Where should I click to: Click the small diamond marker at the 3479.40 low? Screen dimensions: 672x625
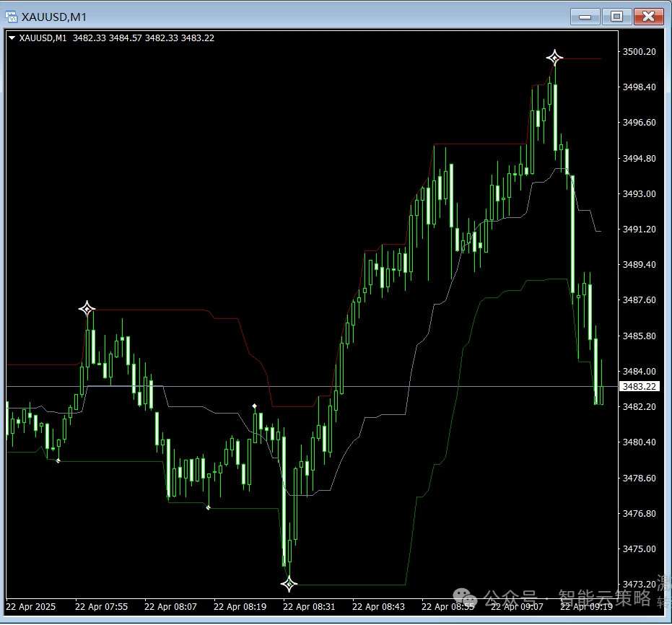click(x=58, y=460)
